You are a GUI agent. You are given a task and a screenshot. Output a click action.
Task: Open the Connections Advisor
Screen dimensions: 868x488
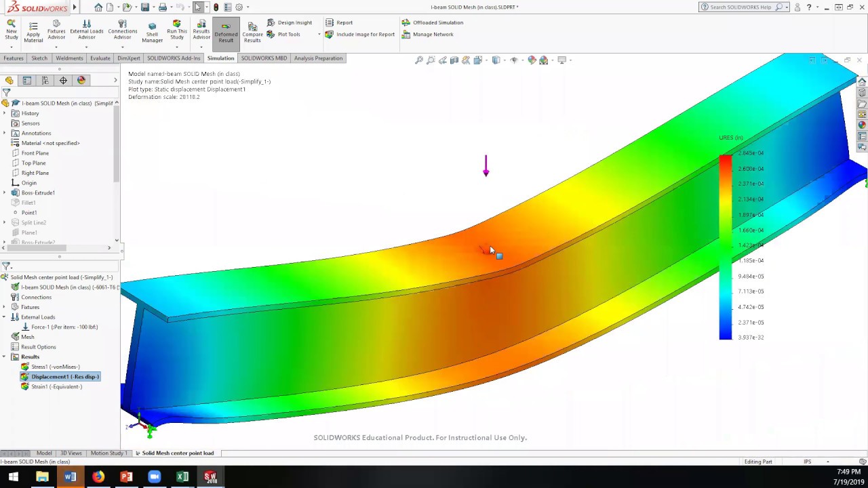click(x=122, y=30)
